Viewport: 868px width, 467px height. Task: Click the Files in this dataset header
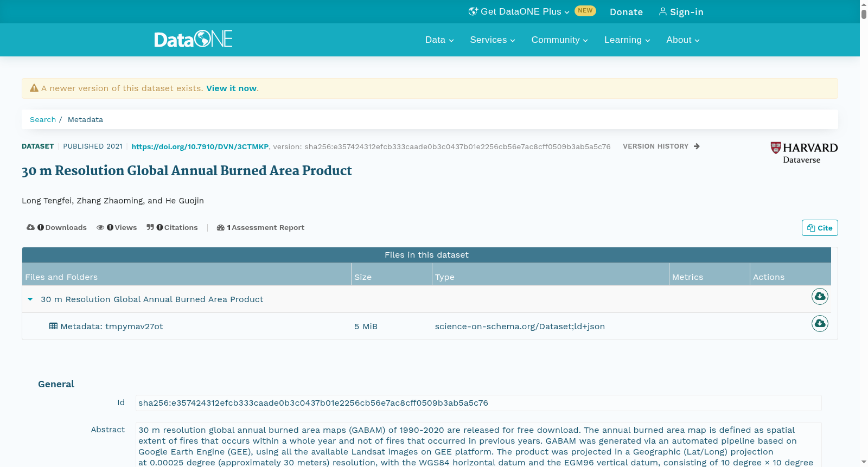[x=426, y=255]
